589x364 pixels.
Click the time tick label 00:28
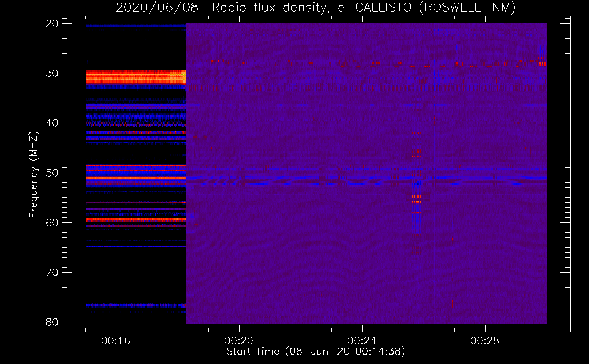point(485,341)
